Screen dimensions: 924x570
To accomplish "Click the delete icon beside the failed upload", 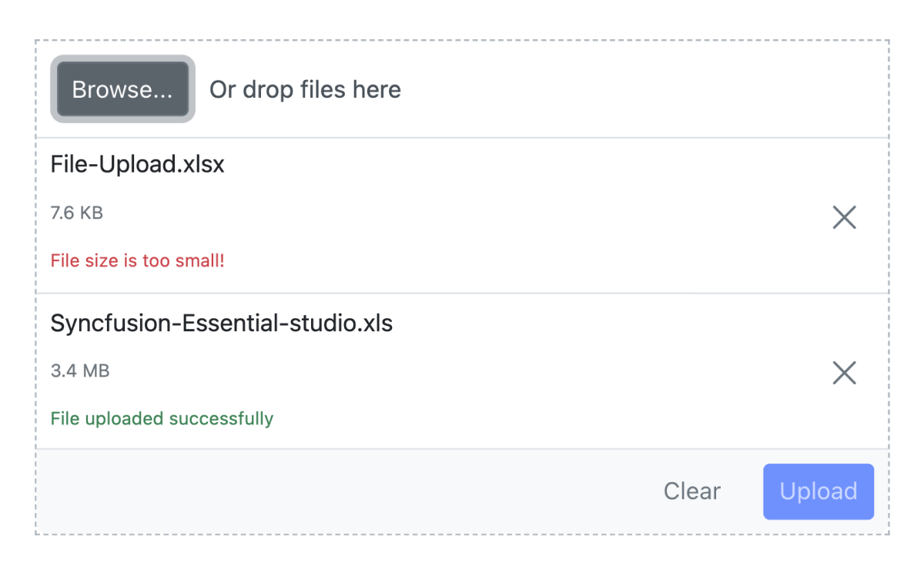I will pos(844,217).
